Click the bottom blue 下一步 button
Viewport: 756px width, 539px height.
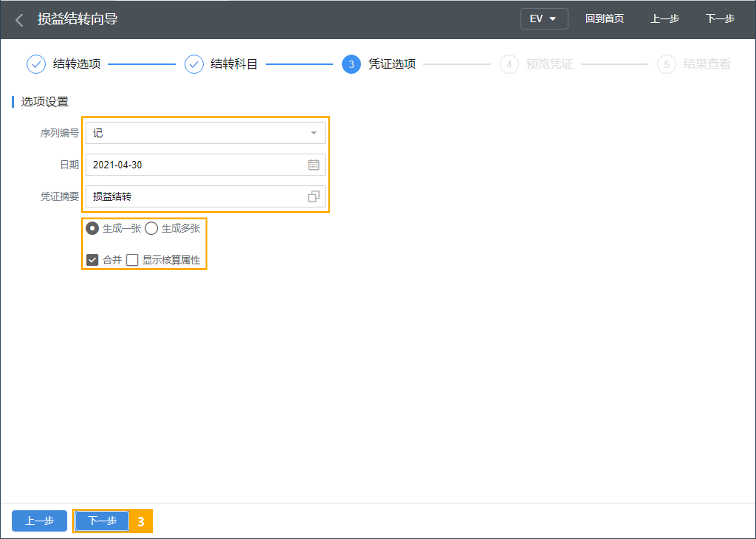[102, 521]
